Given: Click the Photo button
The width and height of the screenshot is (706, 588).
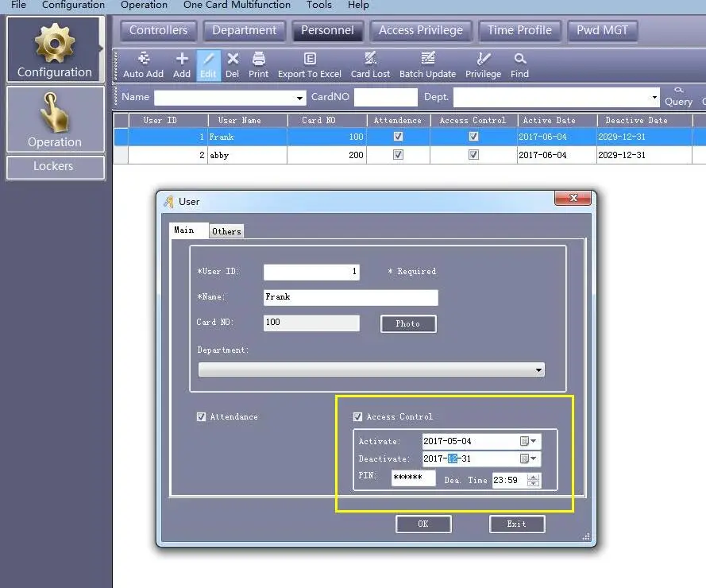Looking at the screenshot, I should coord(408,323).
